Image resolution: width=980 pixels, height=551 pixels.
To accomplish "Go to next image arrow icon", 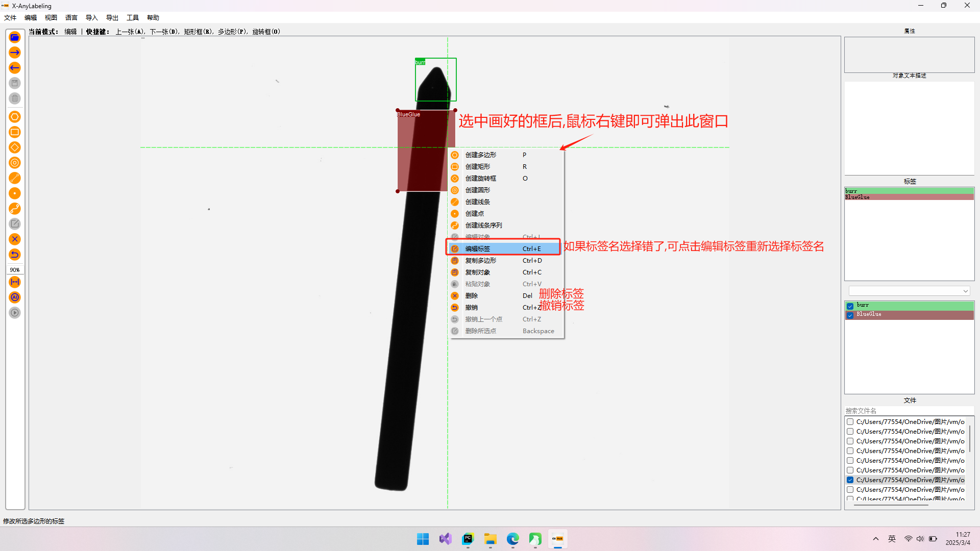I will click(15, 53).
